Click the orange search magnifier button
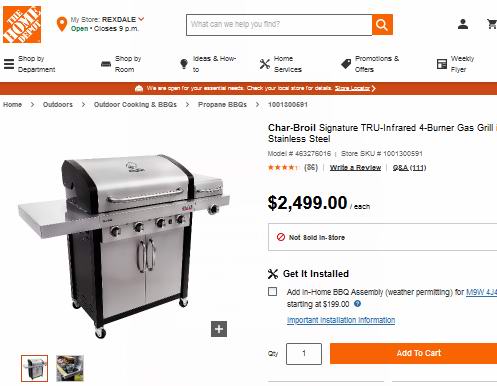The image size is (497, 386). 382,25
